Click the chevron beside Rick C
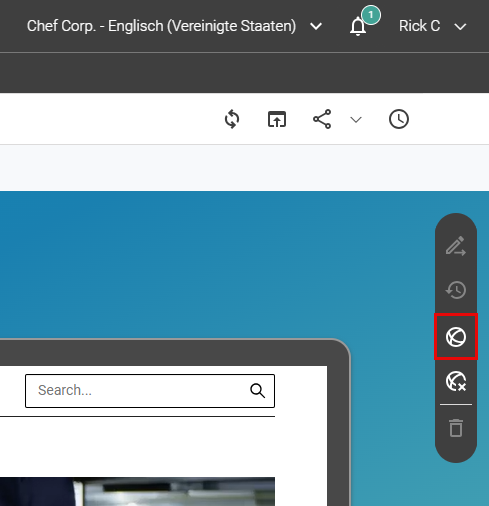 (x=460, y=27)
